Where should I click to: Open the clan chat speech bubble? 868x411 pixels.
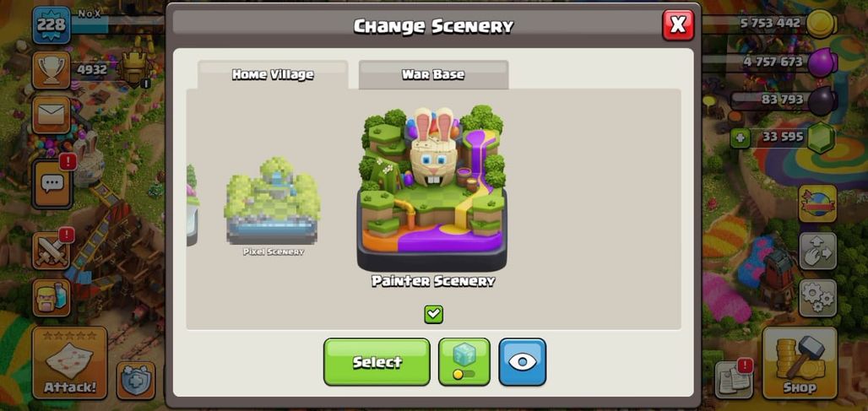pos(52,184)
